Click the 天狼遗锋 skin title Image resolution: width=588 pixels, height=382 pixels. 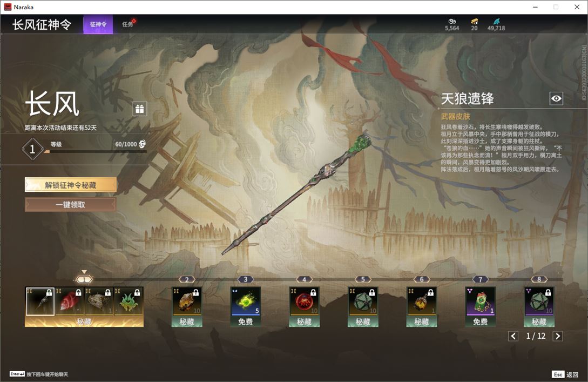[x=467, y=99]
